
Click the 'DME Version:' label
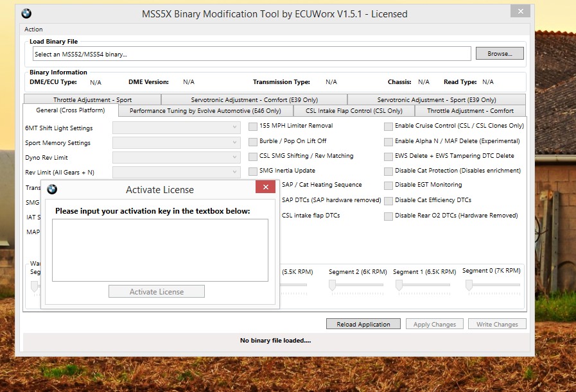tap(148, 82)
